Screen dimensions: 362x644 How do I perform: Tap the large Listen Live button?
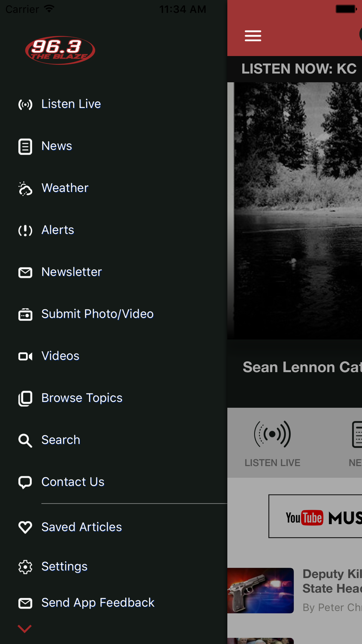tap(273, 443)
